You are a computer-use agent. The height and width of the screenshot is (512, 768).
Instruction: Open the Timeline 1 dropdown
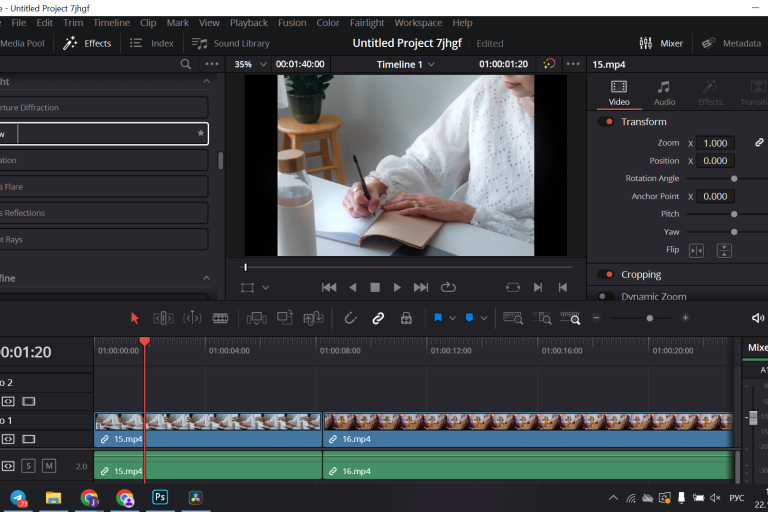[x=407, y=64]
